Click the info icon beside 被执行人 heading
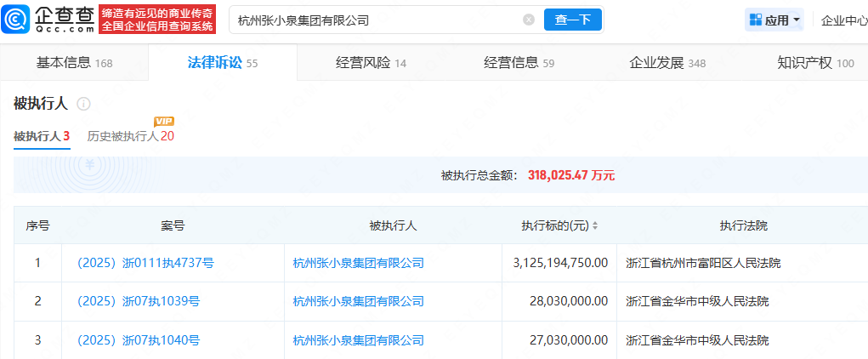This screenshot has width=868, height=359. 83,104
